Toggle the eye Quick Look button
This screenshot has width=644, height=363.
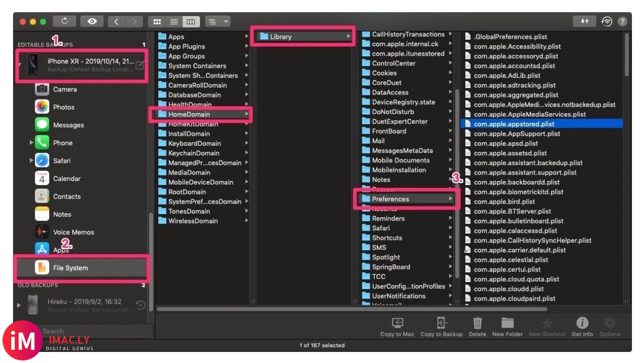[x=92, y=22]
